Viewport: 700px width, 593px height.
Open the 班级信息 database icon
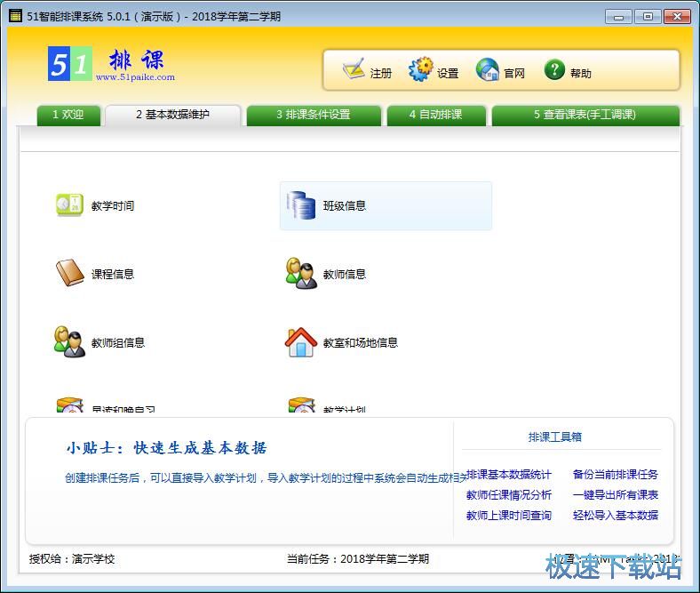[x=301, y=205]
